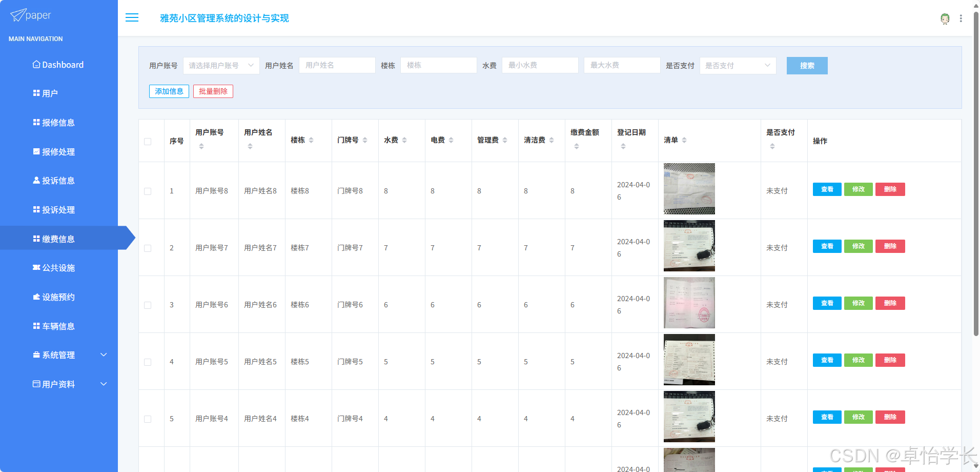Click 修改 button for 用户账号5 row

tap(859, 360)
